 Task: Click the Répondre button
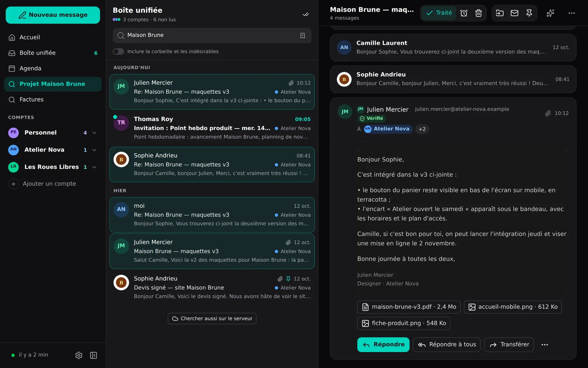(383, 345)
